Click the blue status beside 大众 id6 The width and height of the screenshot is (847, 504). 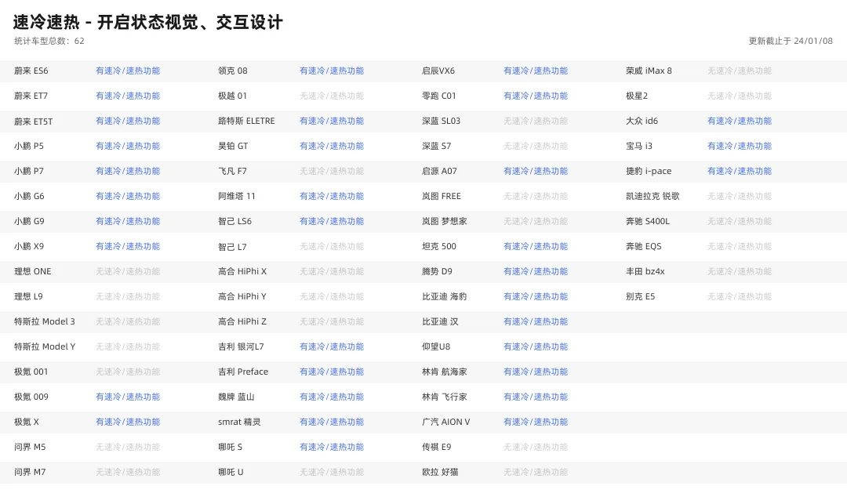tap(740, 121)
